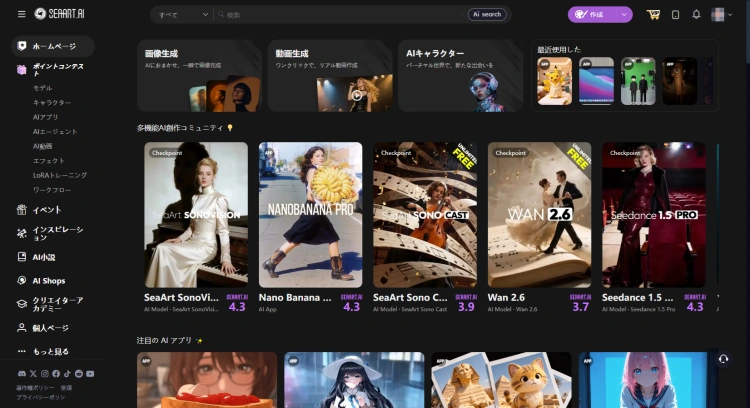The width and height of the screenshot is (750, 408).
Task: Expand the arrow beside the 作成 button
Action: click(625, 15)
